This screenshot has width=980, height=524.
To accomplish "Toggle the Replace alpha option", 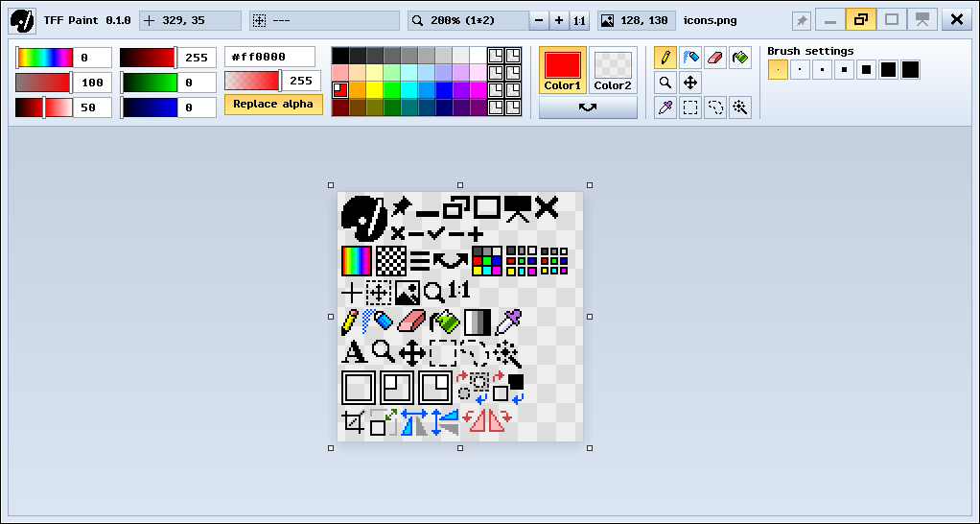I will [x=273, y=105].
